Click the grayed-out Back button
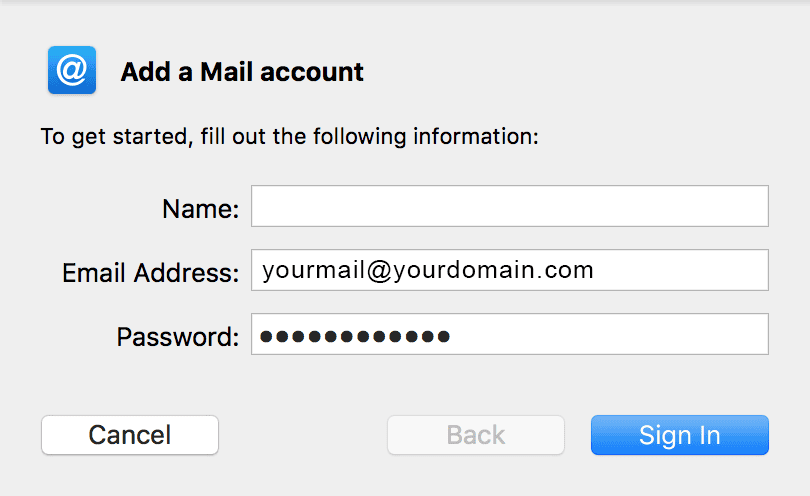The width and height of the screenshot is (810, 496). [475, 435]
